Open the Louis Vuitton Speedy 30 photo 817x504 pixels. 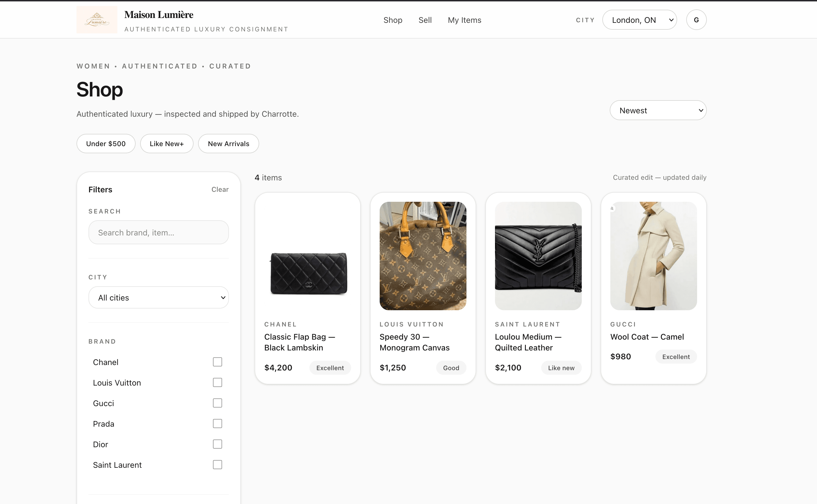(x=423, y=256)
